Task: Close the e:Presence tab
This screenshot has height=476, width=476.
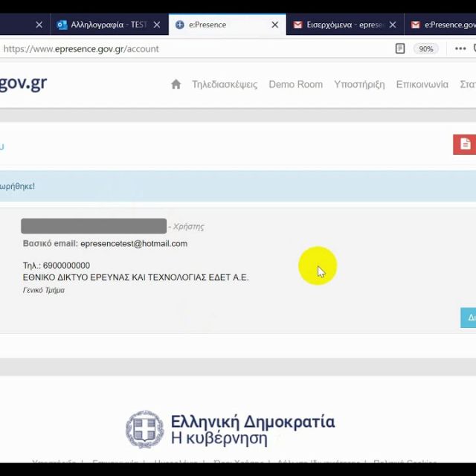Action: click(274, 25)
